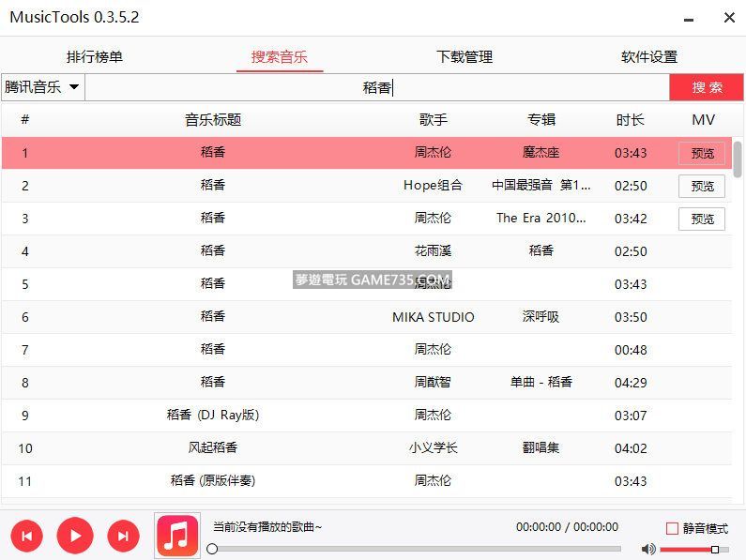Open the 软件设置 tab
This screenshot has width=746, height=560.
[649, 57]
